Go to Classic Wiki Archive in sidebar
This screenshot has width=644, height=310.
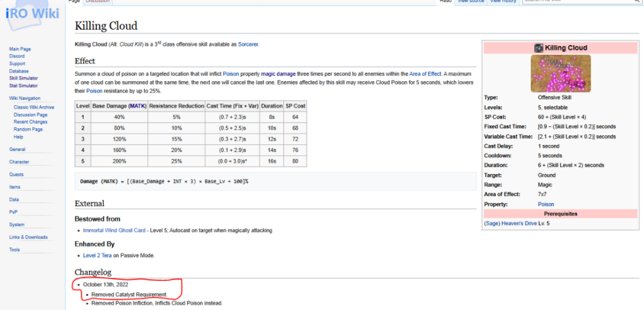[x=33, y=108]
